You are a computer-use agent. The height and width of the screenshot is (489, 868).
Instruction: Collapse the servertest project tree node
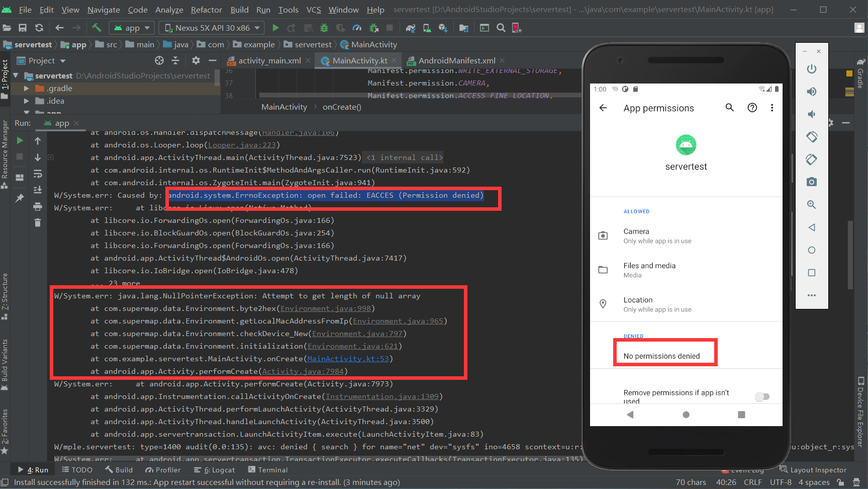[x=16, y=75]
